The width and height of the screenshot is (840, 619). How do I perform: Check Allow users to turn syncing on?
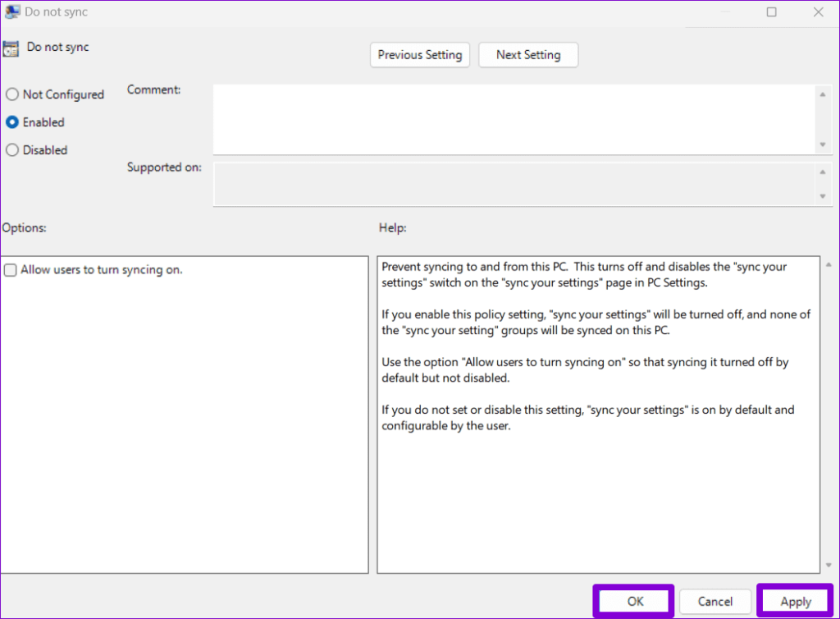[x=11, y=270]
